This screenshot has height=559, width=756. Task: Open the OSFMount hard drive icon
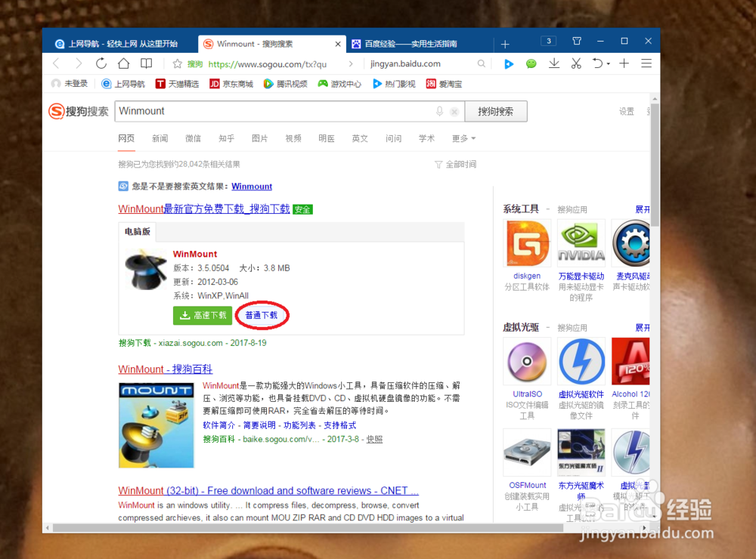(527, 452)
